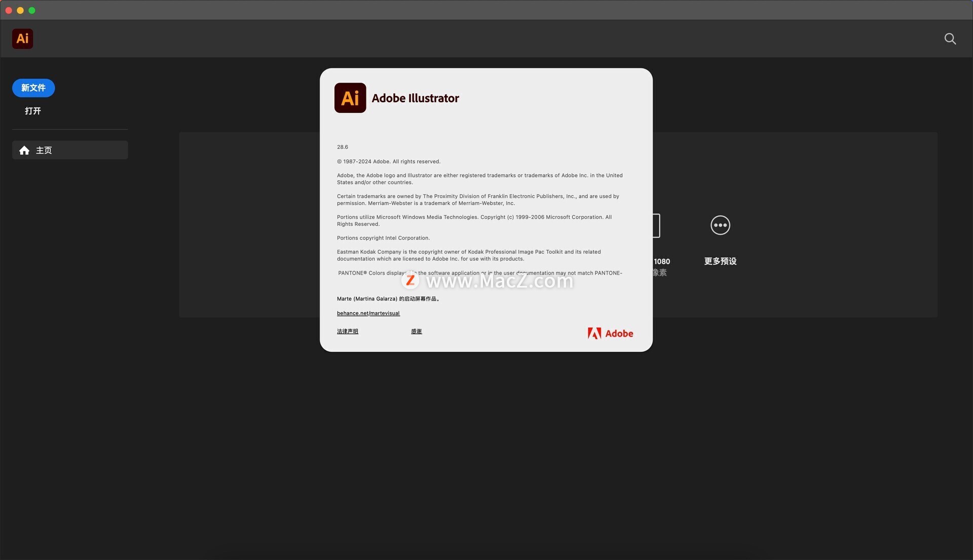The height and width of the screenshot is (560, 973).
Task: Click the 1987-2024 Adobe copyright line
Action: [389, 162]
